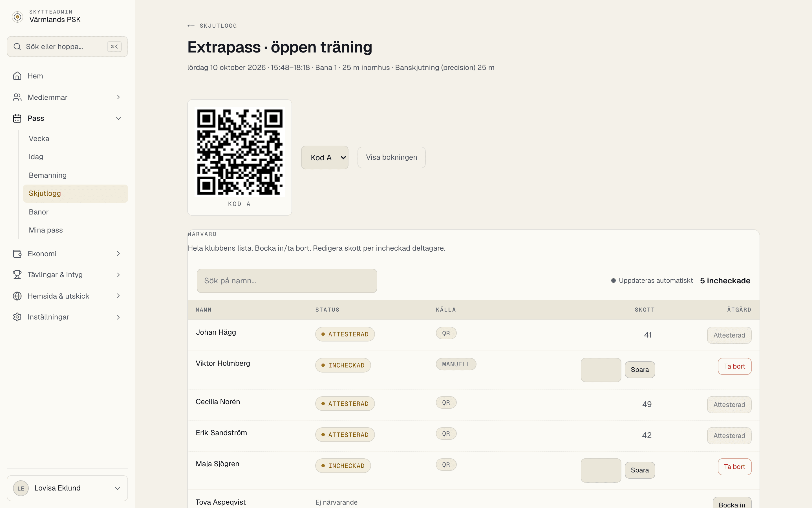Click the Uppdateras automatiskt indicator

pos(652,281)
